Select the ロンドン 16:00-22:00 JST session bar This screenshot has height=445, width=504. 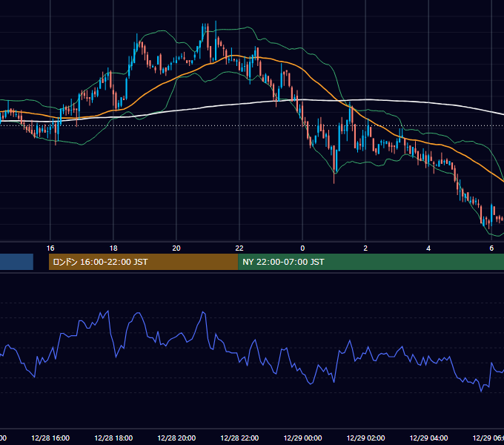[x=143, y=262]
